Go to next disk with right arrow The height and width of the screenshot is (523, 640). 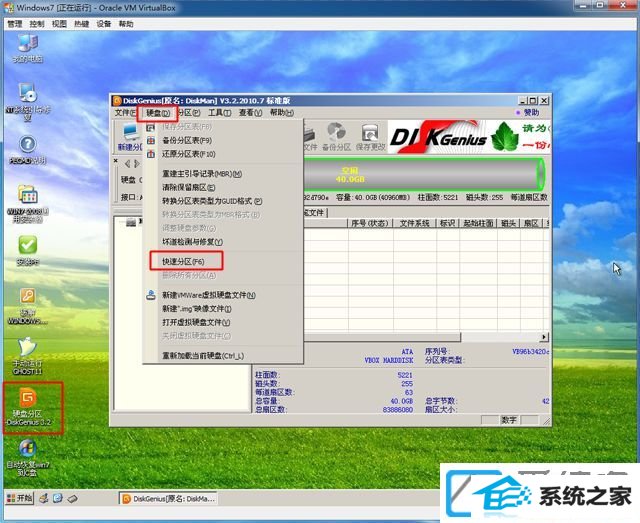point(136,164)
